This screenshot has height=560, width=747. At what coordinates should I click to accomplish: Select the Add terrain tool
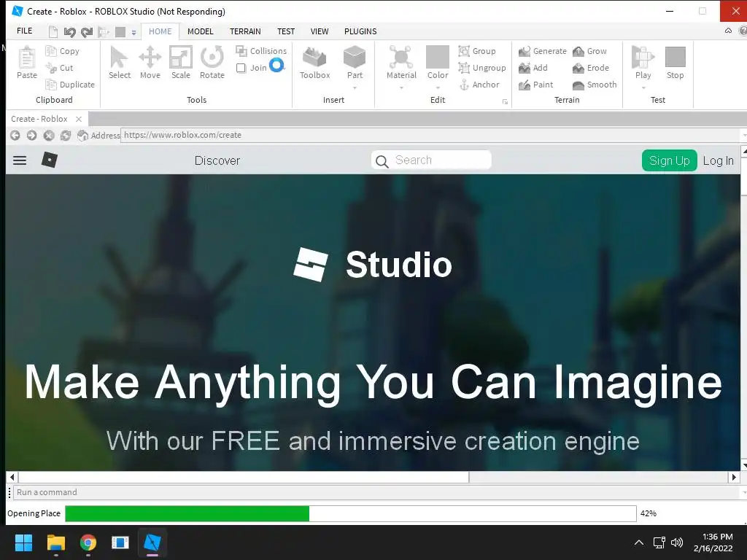coord(533,68)
